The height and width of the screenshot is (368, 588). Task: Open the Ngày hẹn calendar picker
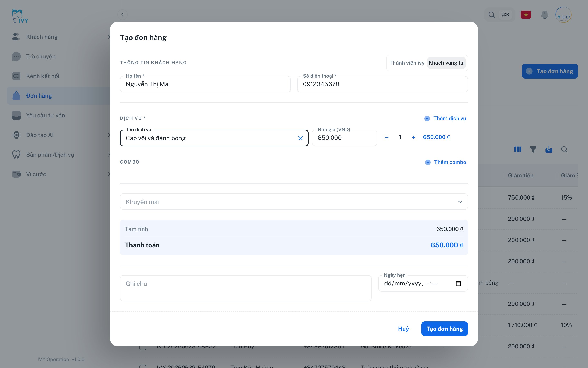point(458,283)
